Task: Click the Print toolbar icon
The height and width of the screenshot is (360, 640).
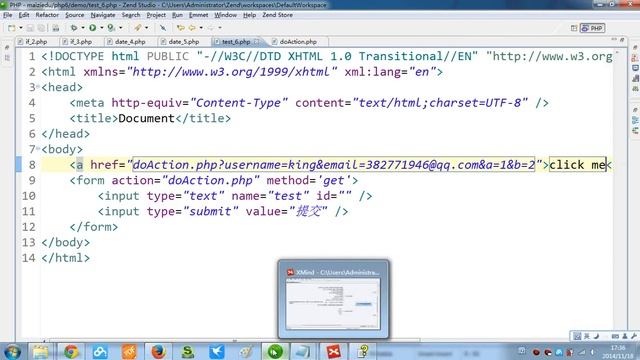Action: pos(56,28)
